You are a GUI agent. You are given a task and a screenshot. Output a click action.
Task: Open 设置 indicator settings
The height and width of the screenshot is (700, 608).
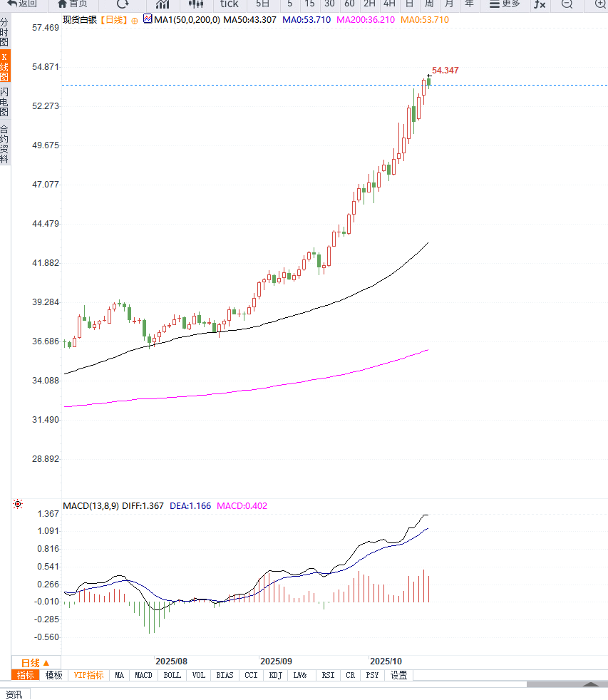(x=398, y=675)
